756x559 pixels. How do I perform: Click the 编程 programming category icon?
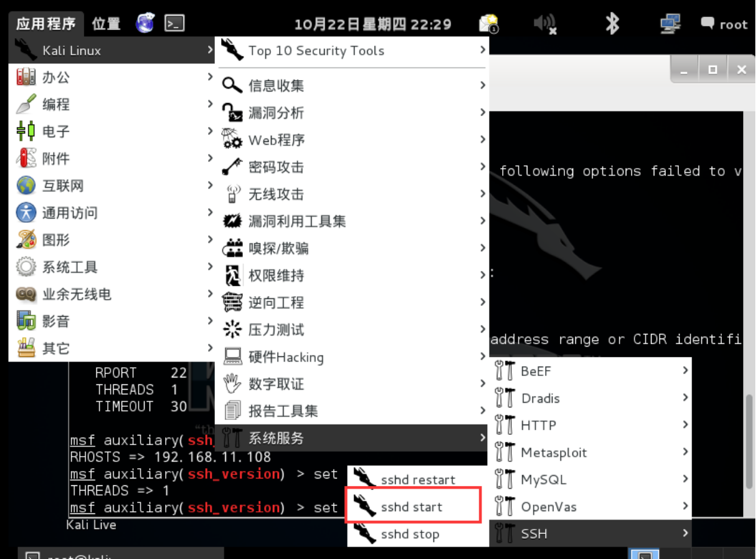[x=25, y=104]
